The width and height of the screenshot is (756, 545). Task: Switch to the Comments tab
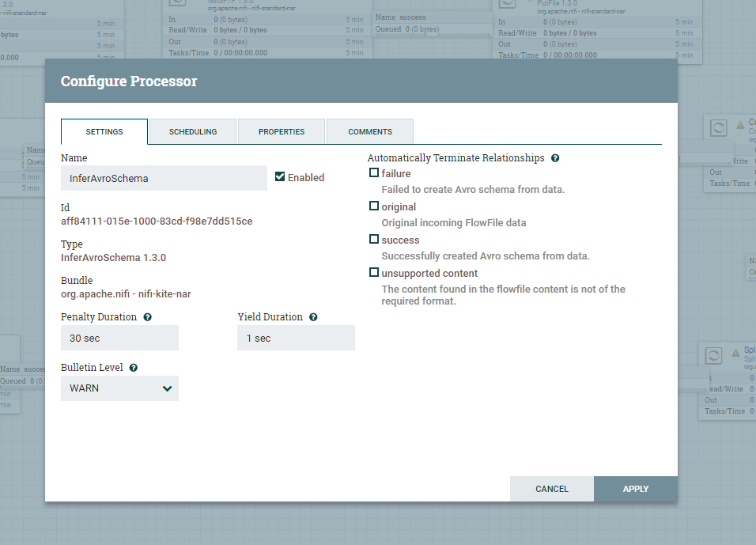[x=370, y=131]
